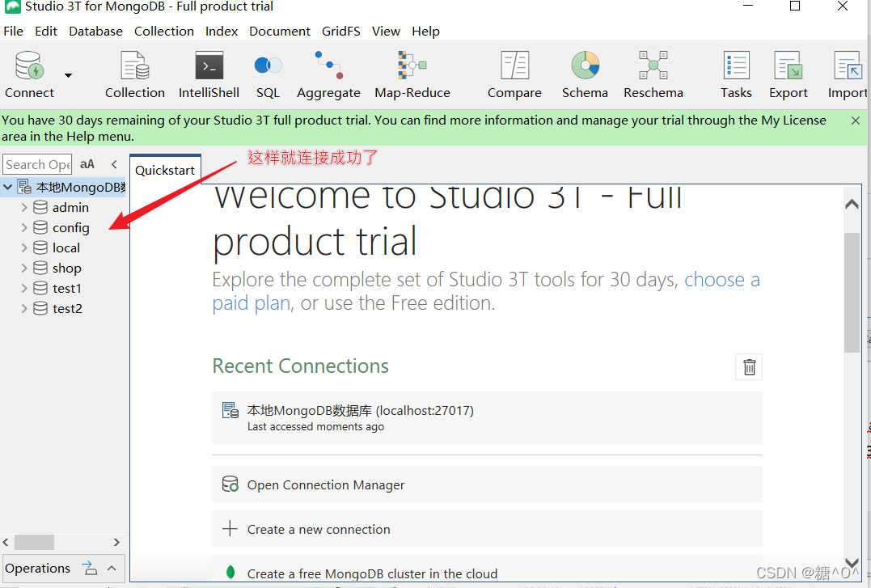The width and height of the screenshot is (871, 588).
Task: Open the Map-Reduce tool
Action: tap(412, 74)
